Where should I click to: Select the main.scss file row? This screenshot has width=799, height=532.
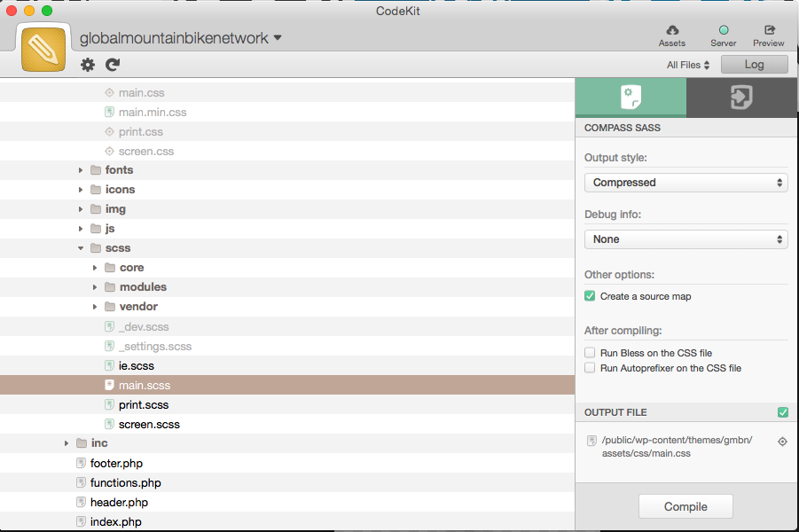click(287, 385)
